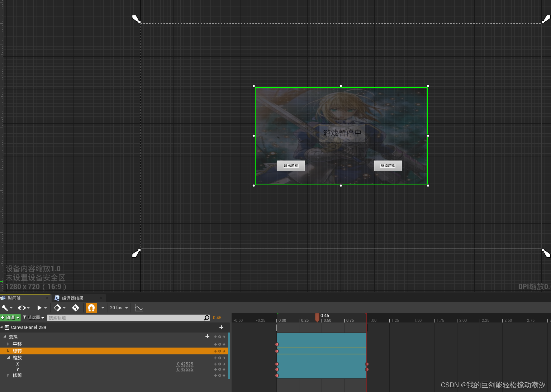Select the Scale X keyframe at time 1.00

pyautogui.click(x=367, y=364)
